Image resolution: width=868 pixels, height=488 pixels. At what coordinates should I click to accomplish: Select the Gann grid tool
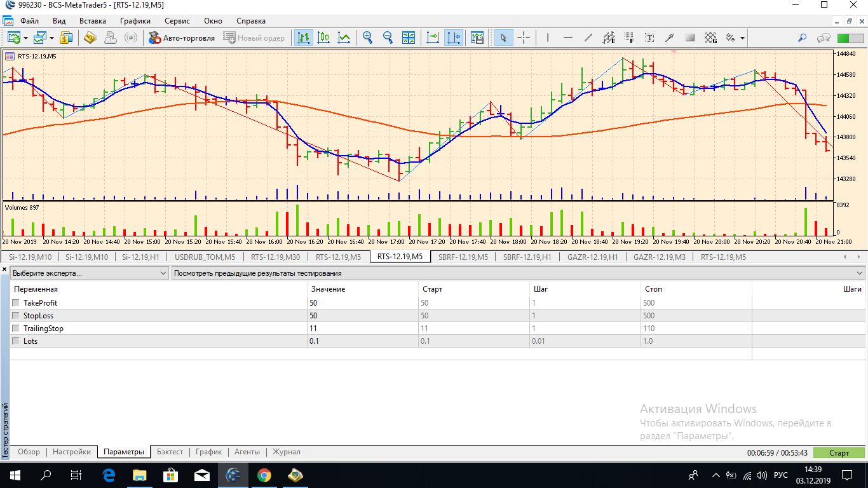click(x=710, y=37)
